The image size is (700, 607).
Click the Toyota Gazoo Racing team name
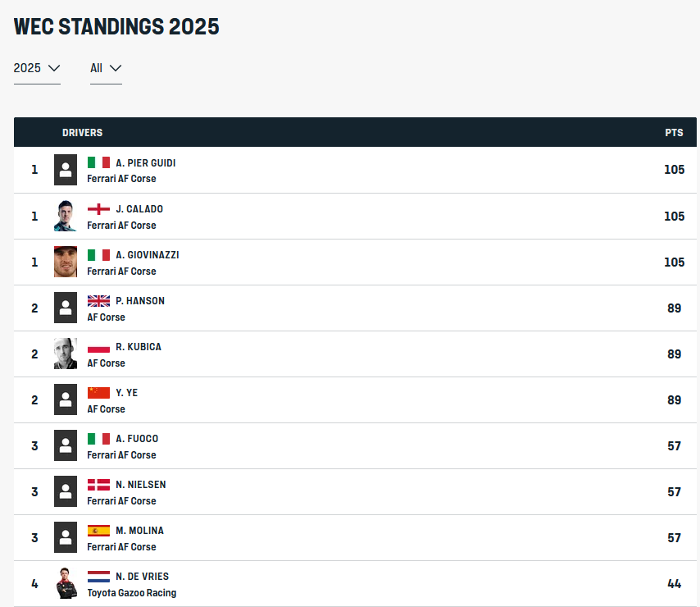tap(132, 593)
